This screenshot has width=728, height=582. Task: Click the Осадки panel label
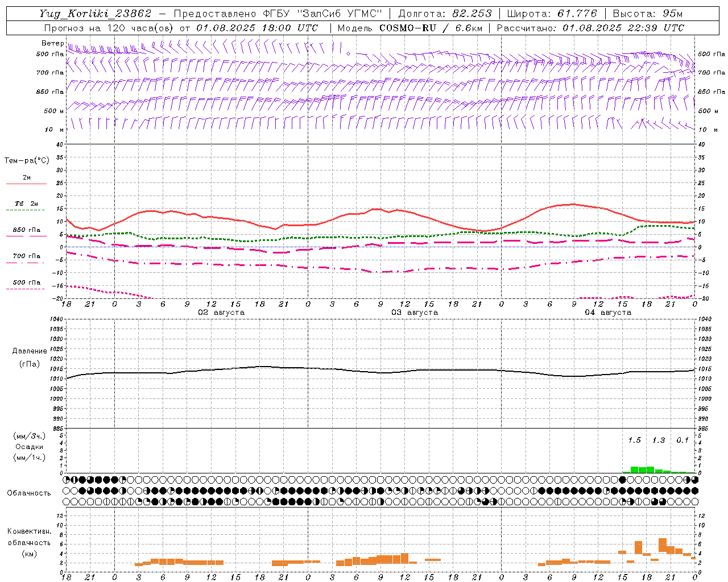pyautogui.click(x=30, y=447)
